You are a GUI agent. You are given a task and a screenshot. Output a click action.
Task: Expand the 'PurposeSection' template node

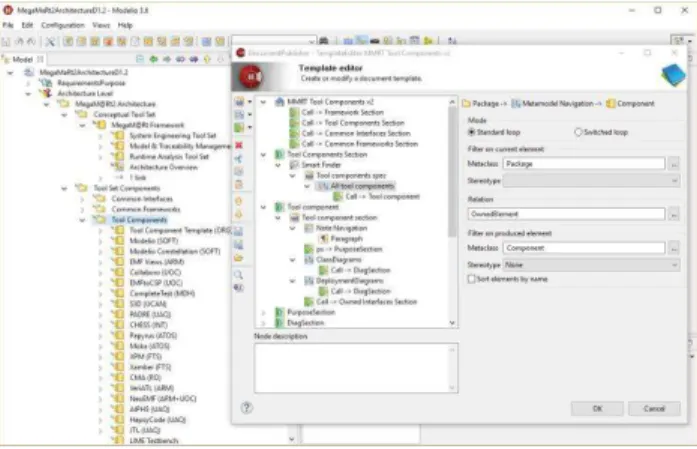(264, 313)
